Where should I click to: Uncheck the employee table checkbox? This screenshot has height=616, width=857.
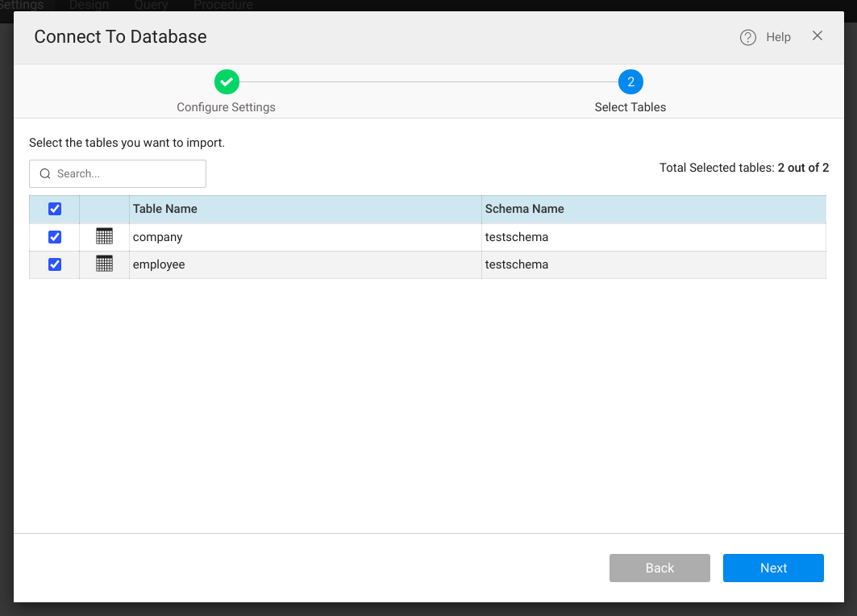coord(55,264)
